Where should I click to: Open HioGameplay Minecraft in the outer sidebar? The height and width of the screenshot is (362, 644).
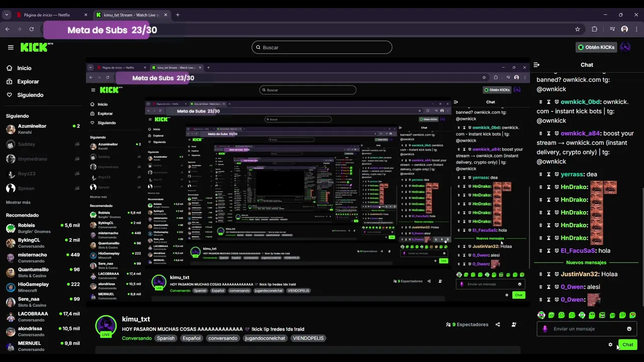click(43, 287)
